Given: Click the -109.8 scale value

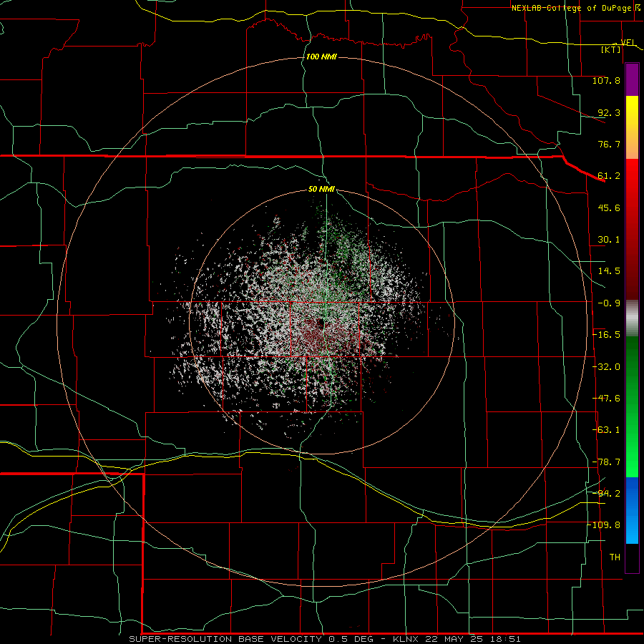Looking at the screenshot, I should pos(604,525).
